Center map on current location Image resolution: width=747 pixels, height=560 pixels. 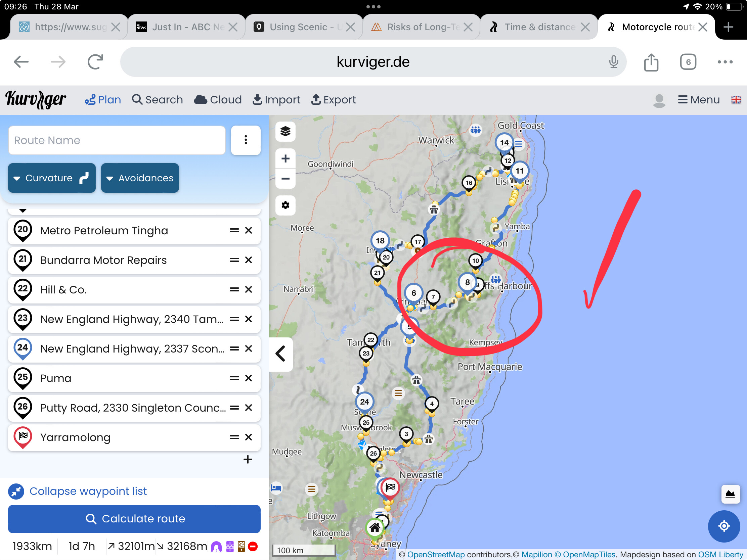click(724, 526)
